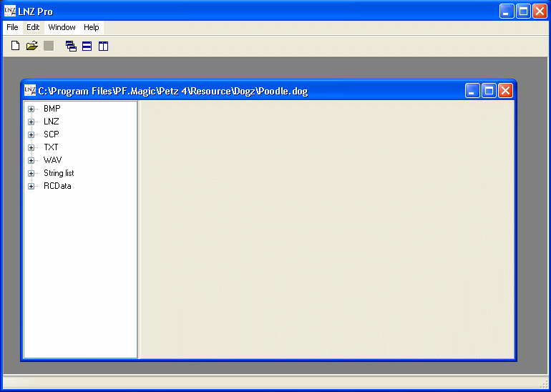Cascade windows using the toolbar icon
Image resolution: width=551 pixels, height=392 pixels.
71,46
